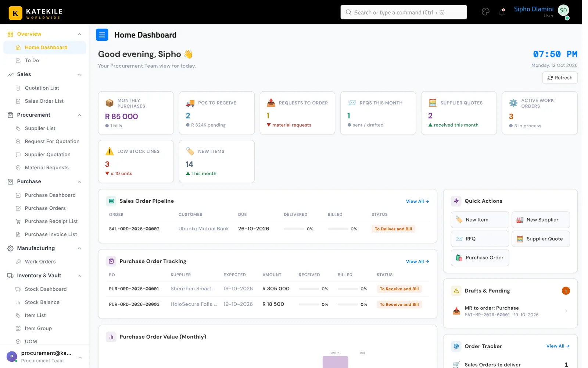Click the New Item quick action
Image resolution: width=588 pixels, height=368 pixels.
pos(480,220)
